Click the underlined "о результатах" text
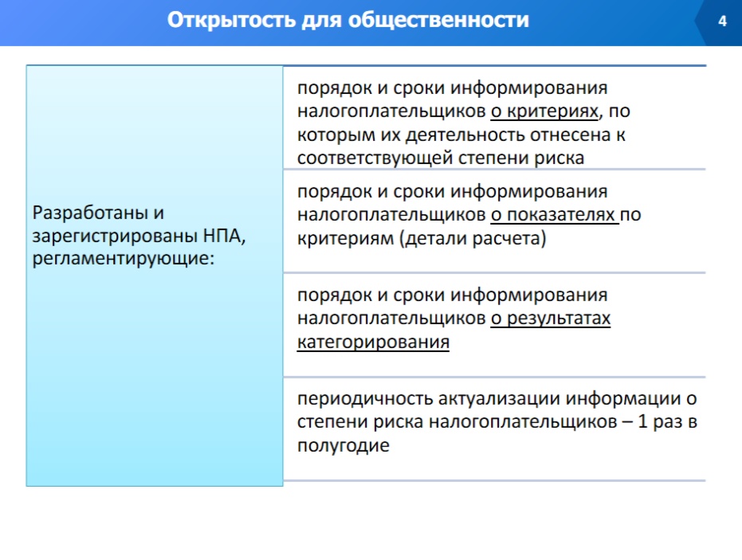Image resolution: width=742 pixels, height=560 pixels. tap(550, 319)
